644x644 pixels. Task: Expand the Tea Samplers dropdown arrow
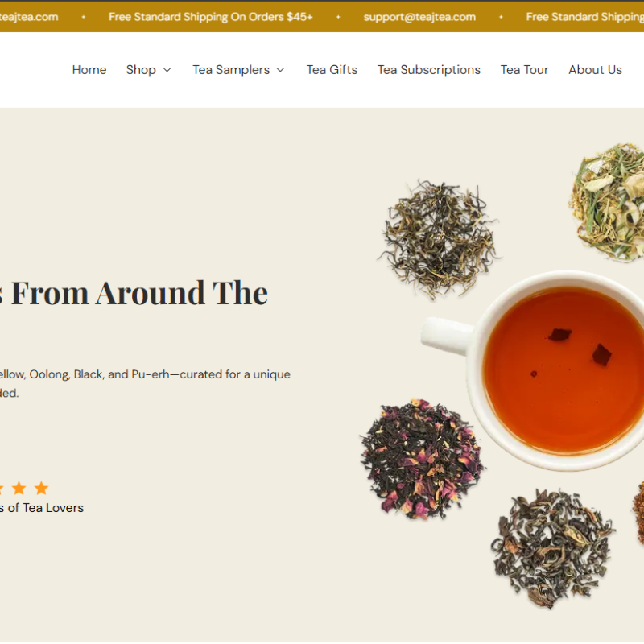point(280,70)
